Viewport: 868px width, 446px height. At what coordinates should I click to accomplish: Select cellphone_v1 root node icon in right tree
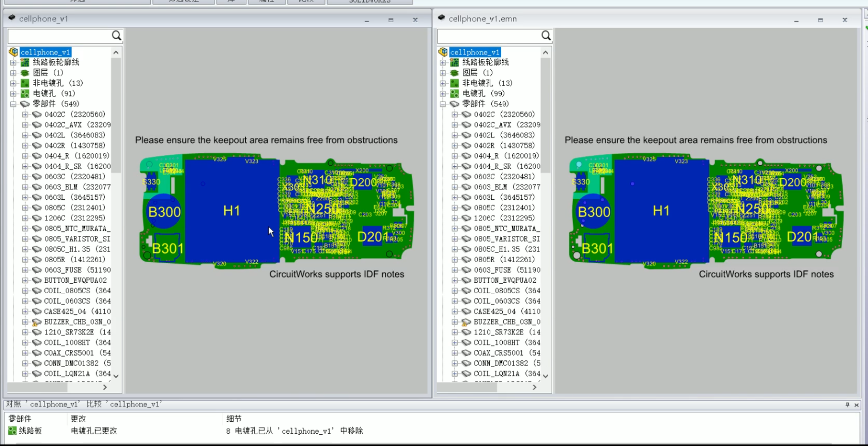tap(443, 52)
